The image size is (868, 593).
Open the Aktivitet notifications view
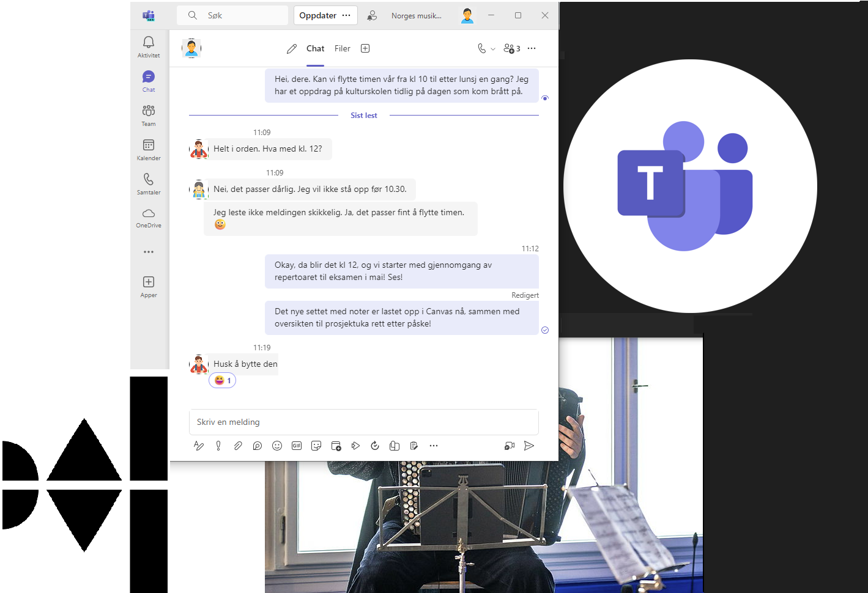tap(149, 46)
